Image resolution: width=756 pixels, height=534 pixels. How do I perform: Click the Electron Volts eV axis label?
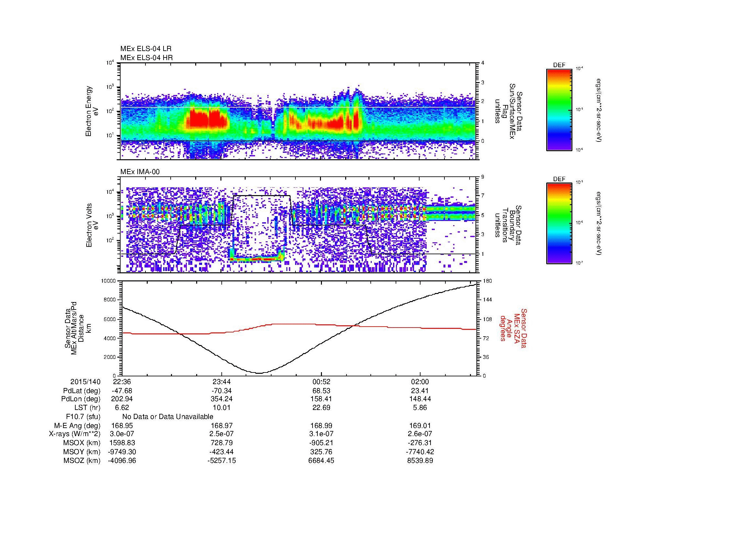coord(92,225)
